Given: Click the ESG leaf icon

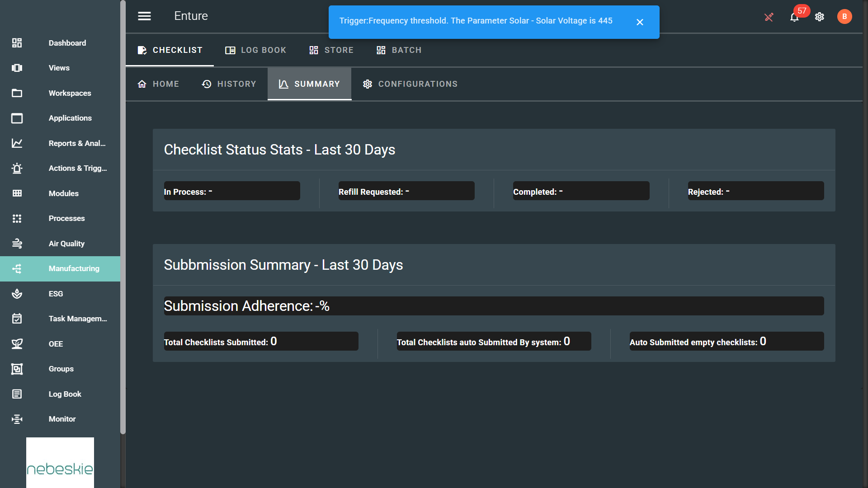Looking at the screenshot, I should [17, 294].
